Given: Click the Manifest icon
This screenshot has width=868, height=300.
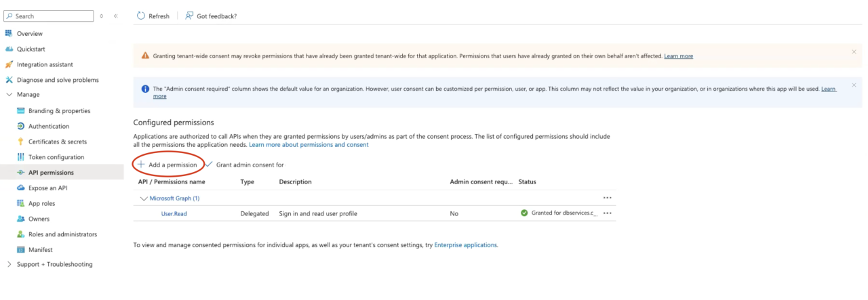Looking at the screenshot, I should pos(21,249).
